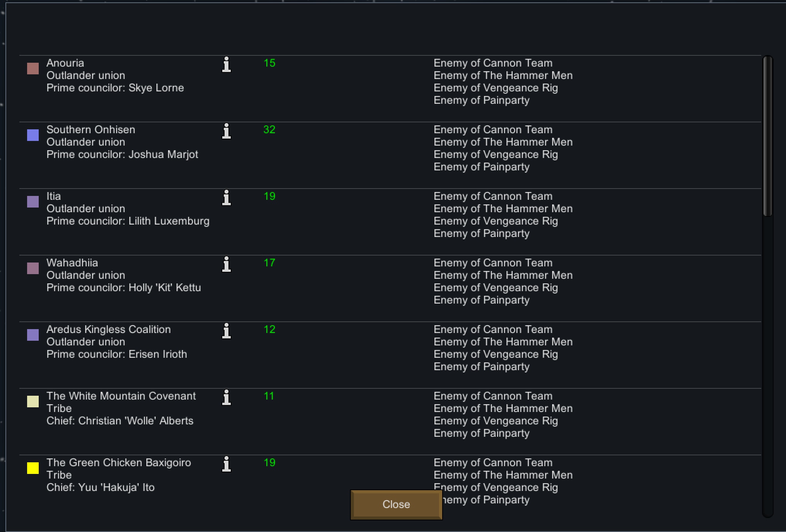Click the yellow Green Chicken Baxigoiro swatch
Screen dimensions: 786x532
[x=33, y=468]
